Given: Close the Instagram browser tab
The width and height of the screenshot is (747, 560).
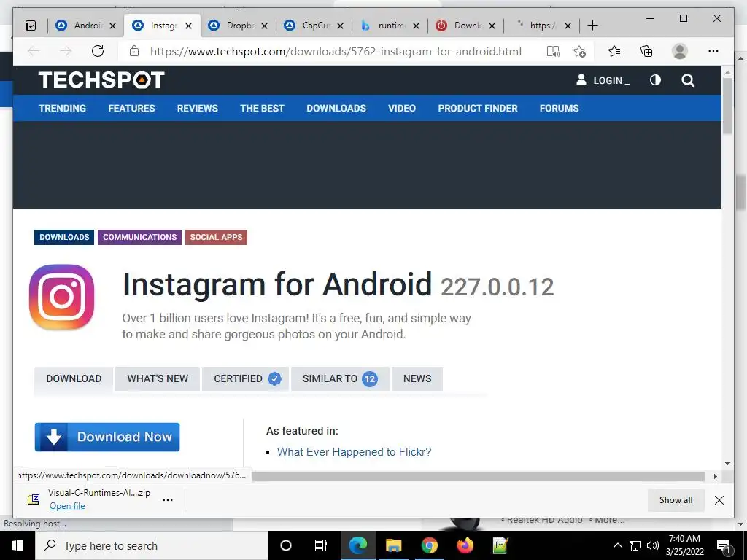Looking at the screenshot, I should tap(189, 26).
